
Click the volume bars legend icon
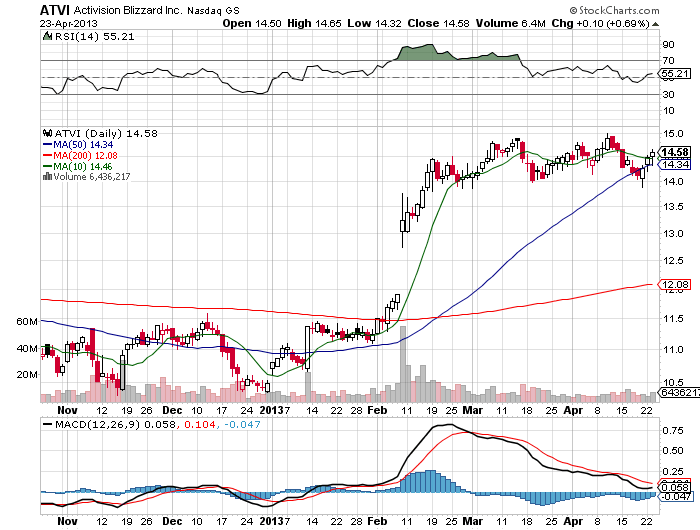[47, 176]
